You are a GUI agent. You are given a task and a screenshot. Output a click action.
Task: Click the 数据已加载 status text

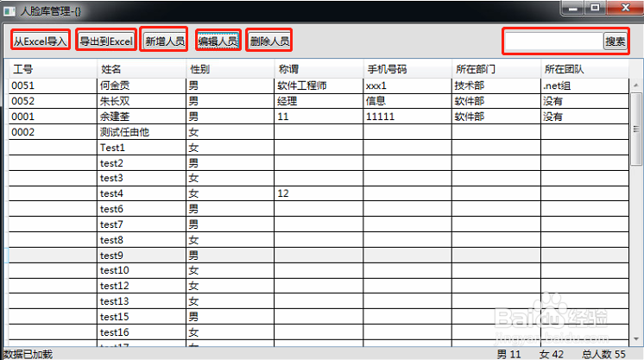click(28, 354)
